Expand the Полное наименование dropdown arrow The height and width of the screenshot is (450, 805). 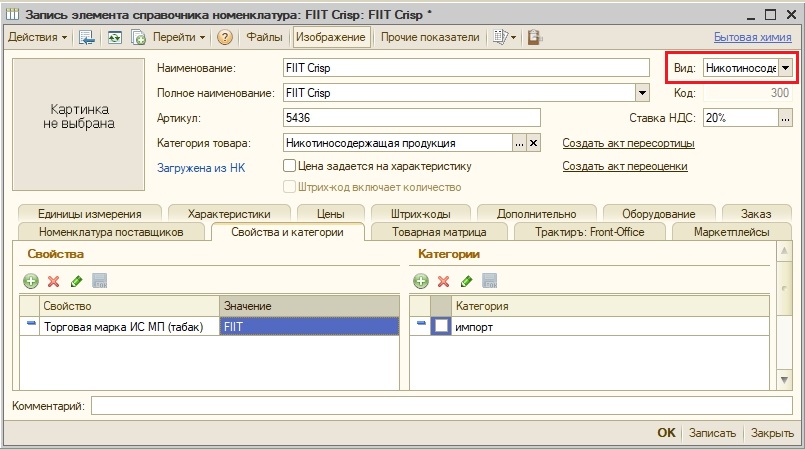(642, 93)
